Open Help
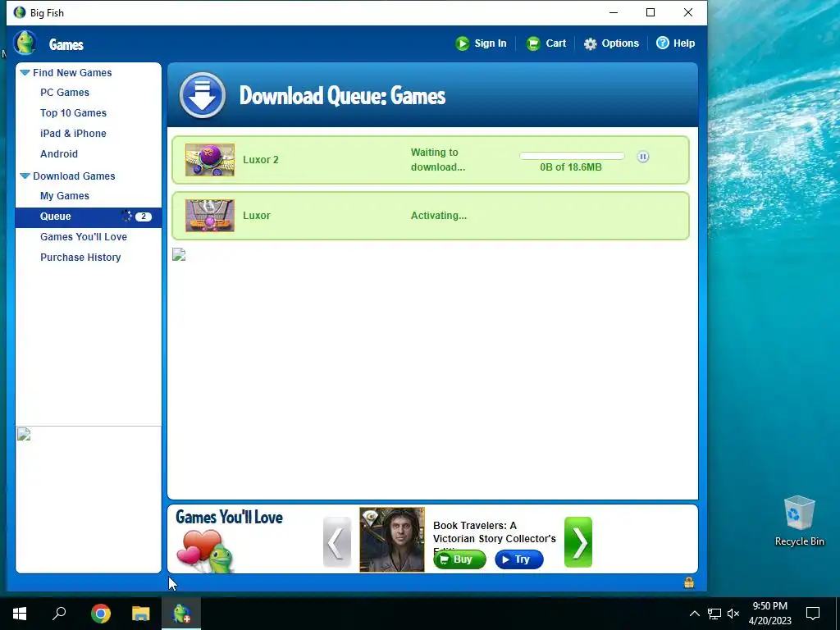Viewport: 840px width, 630px height. 683,43
